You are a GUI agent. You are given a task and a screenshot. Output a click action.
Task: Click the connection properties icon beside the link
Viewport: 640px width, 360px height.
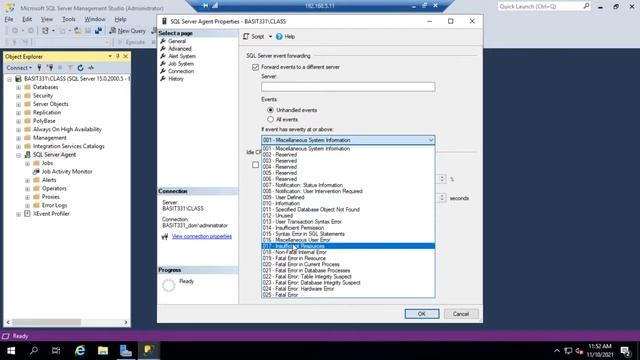click(x=164, y=237)
